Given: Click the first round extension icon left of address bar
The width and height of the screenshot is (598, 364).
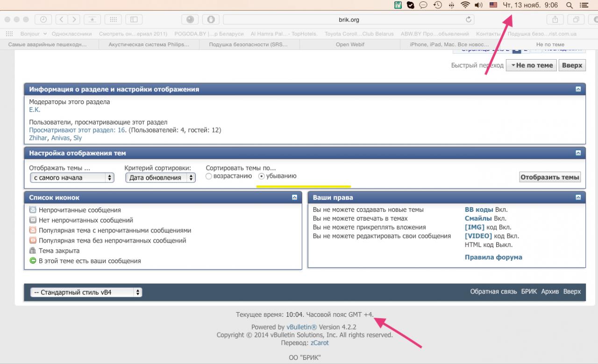Looking at the screenshot, I should (x=190, y=20).
